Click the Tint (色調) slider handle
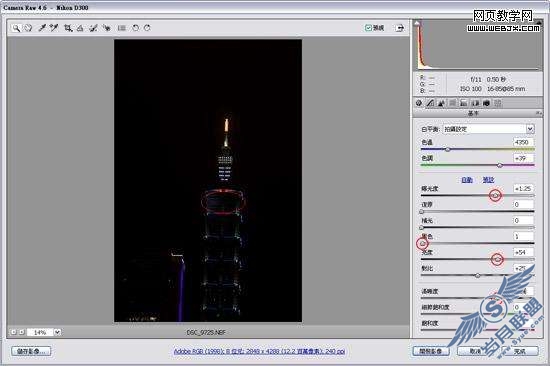Image resolution: width=550 pixels, height=366 pixels. (500, 165)
